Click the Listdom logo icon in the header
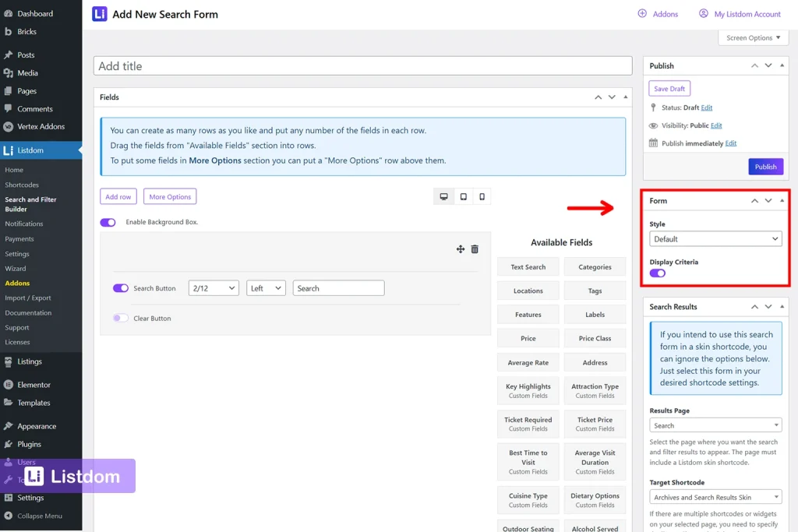Image resolution: width=798 pixels, height=532 pixels. [x=97, y=13]
